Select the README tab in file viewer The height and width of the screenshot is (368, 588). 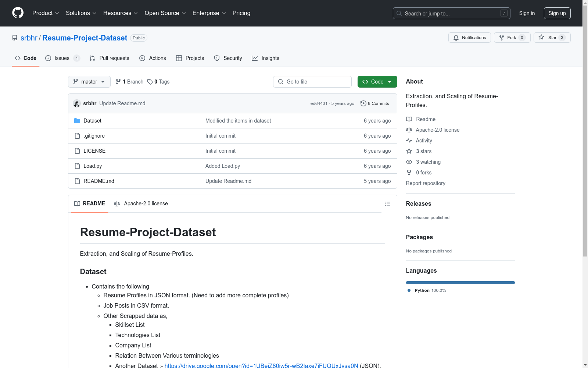[90, 204]
